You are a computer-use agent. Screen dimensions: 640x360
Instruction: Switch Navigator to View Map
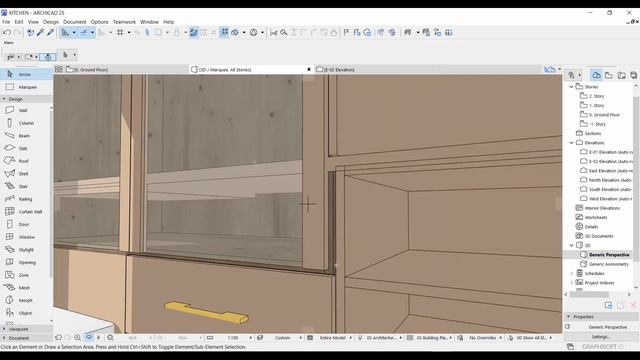tap(609, 75)
